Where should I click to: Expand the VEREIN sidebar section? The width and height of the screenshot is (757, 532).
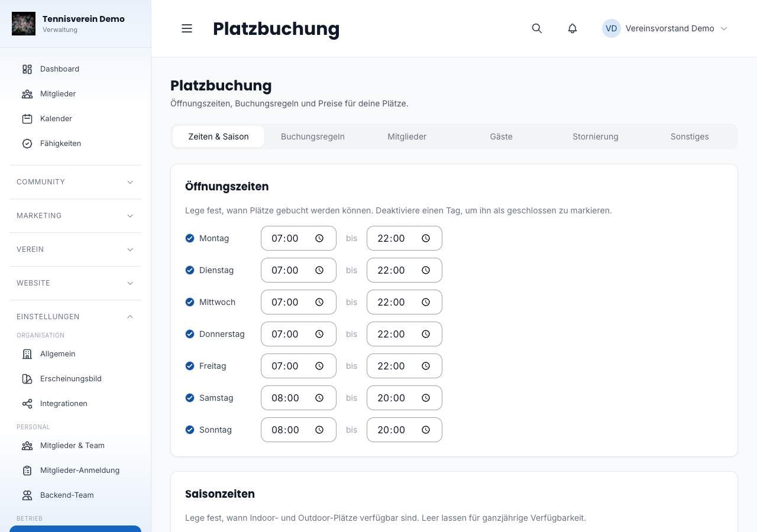[76, 249]
